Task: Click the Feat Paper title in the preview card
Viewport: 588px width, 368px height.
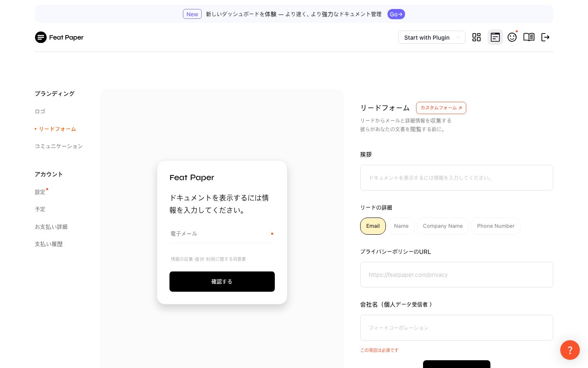Action: [x=192, y=177]
